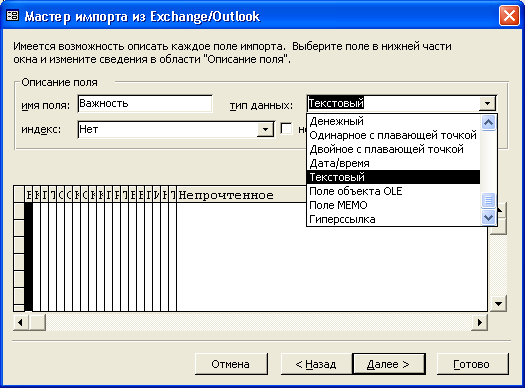Expand the index dropdown showing Нет
Screen dimensions: 525x388
(x=265, y=129)
